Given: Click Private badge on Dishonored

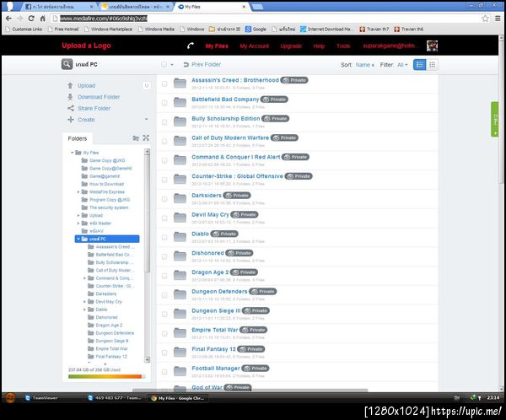Looking at the screenshot, I should 240,253.
